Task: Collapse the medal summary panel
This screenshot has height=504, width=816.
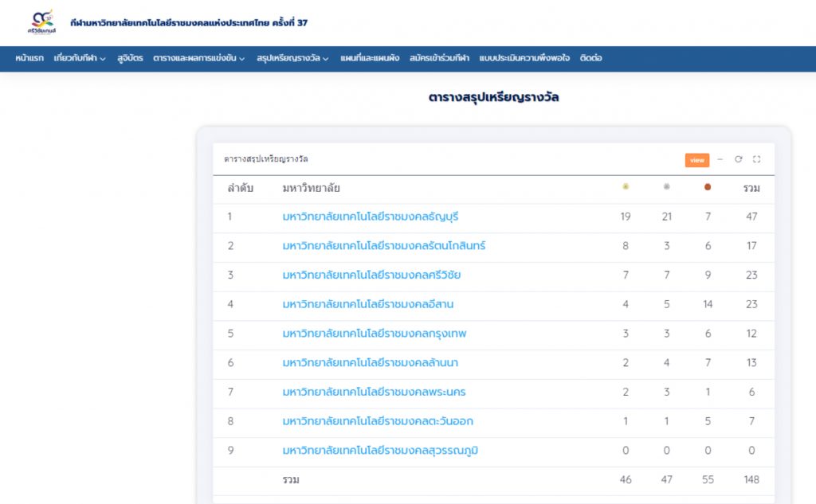Action: click(720, 159)
